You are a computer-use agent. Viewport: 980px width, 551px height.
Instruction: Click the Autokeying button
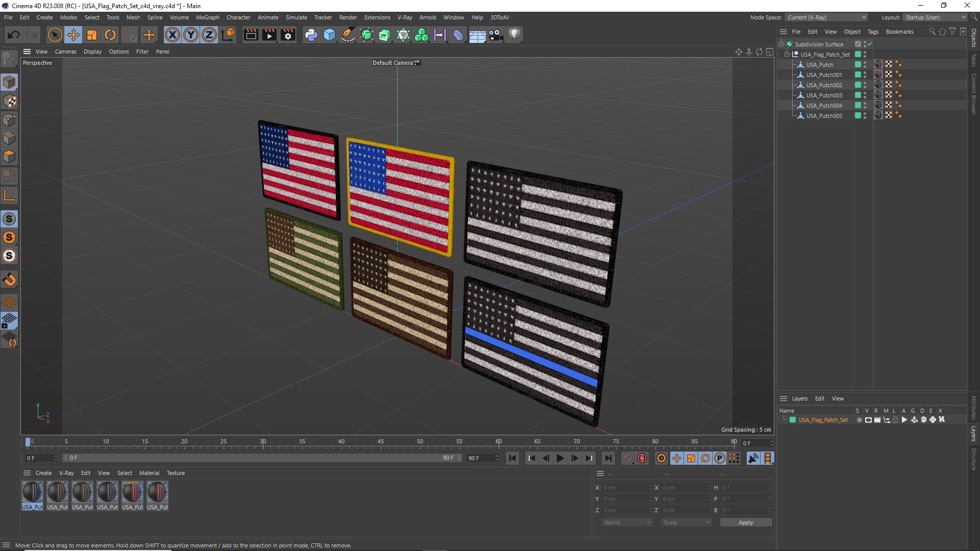[642, 458]
